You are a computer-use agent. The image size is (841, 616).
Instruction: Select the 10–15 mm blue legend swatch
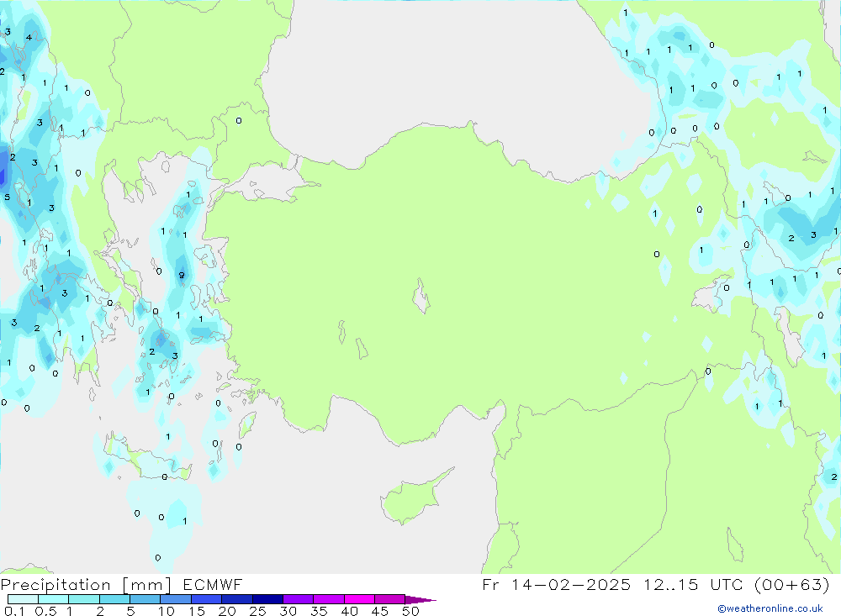coord(176,599)
